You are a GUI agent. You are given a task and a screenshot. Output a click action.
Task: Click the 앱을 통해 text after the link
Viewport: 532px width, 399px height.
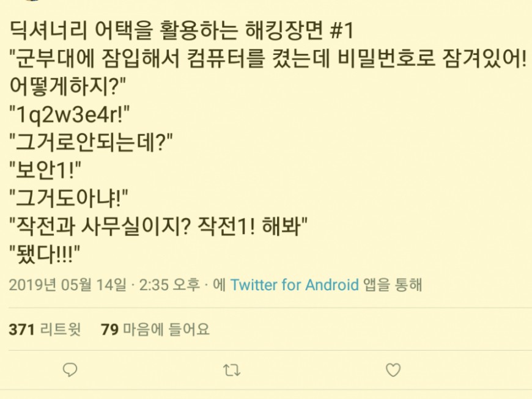tap(393, 284)
